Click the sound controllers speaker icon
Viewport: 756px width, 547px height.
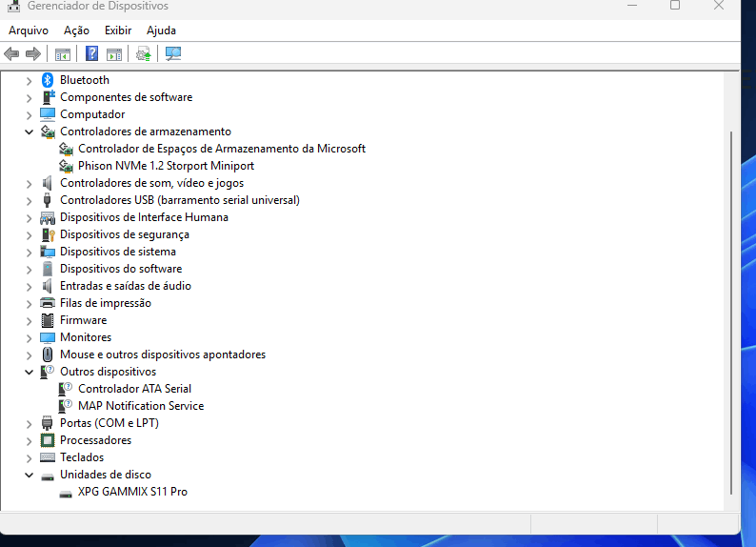pyautogui.click(x=47, y=183)
